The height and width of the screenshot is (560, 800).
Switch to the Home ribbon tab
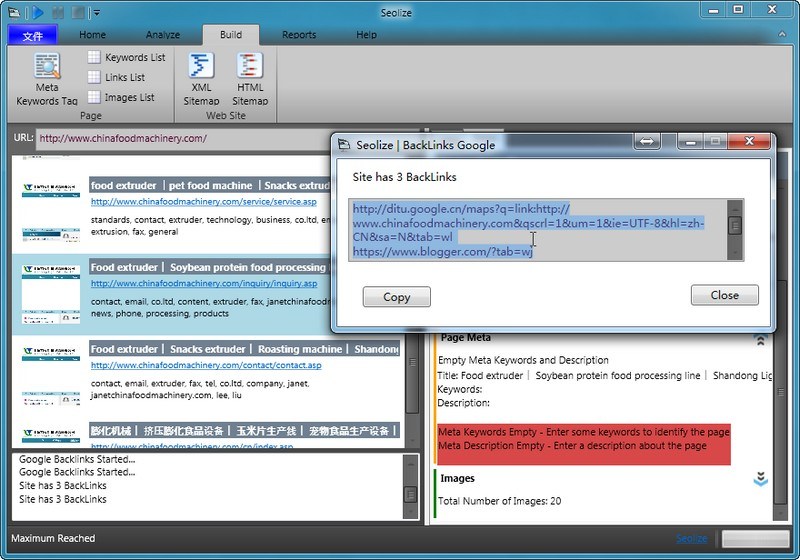click(x=92, y=35)
